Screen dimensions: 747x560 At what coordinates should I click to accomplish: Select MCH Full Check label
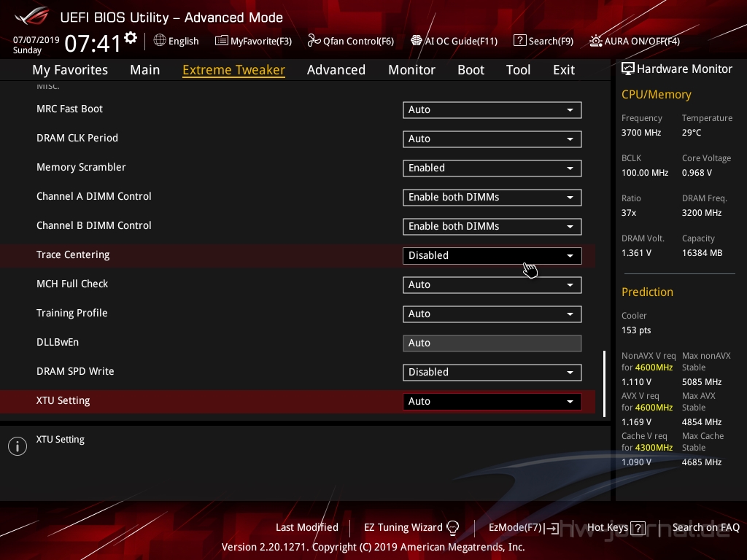pyautogui.click(x=72, y=284)
